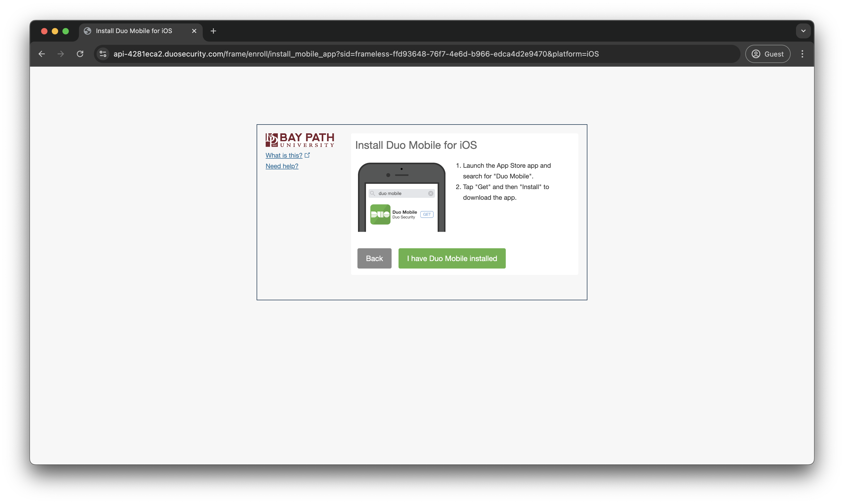
Task: Open the What is this? link
Action: pos(284,155)
